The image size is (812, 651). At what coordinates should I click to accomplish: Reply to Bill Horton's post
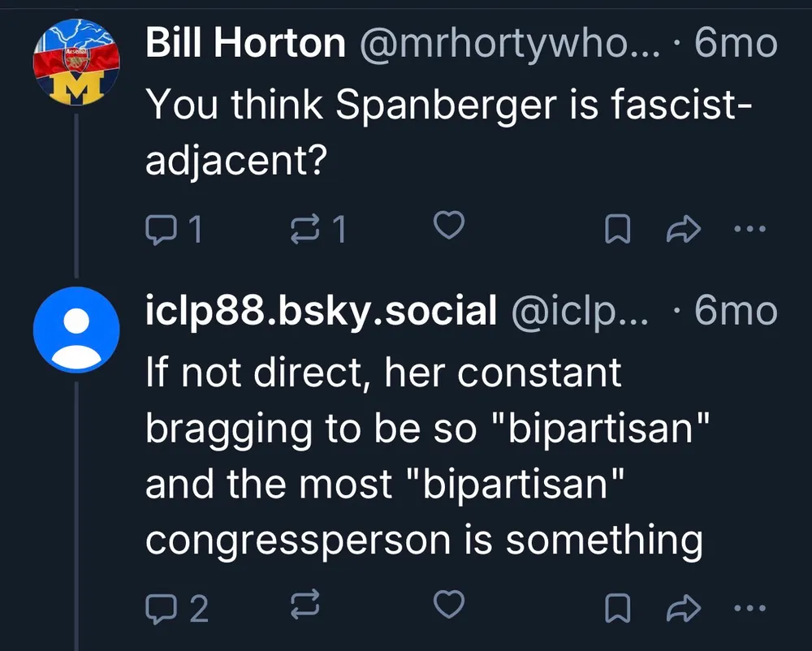160,230
